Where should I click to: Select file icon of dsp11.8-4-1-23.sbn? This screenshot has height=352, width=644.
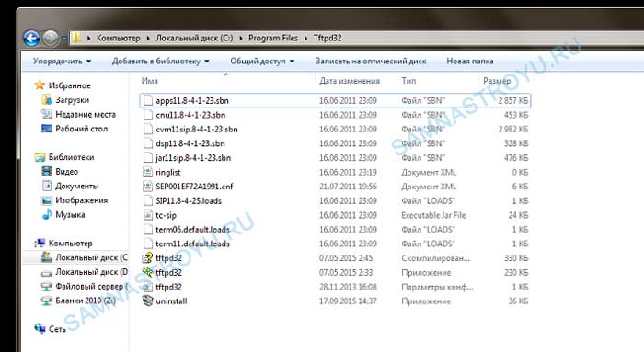[x=148, y=143]
